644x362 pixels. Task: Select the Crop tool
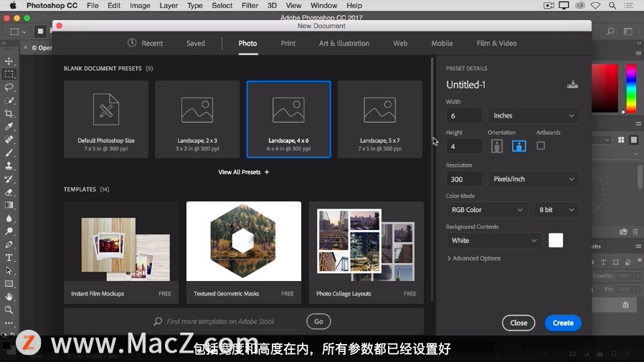9,114
